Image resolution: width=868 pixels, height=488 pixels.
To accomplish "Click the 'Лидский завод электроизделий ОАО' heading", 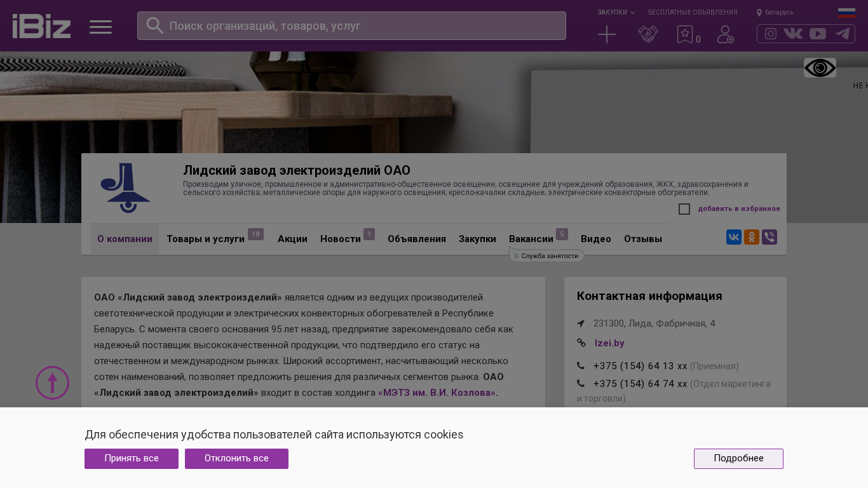I will click(x=297, y=170).
